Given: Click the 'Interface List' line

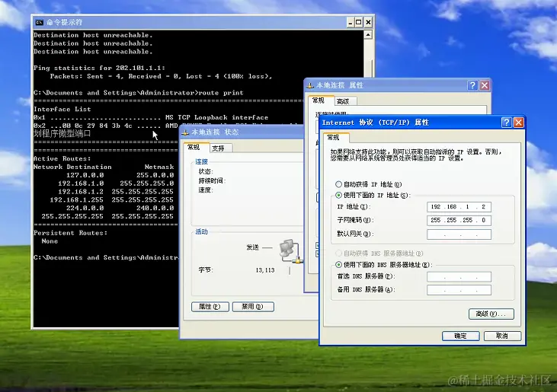Looking at the screenshot, I should tap(62, 110).
